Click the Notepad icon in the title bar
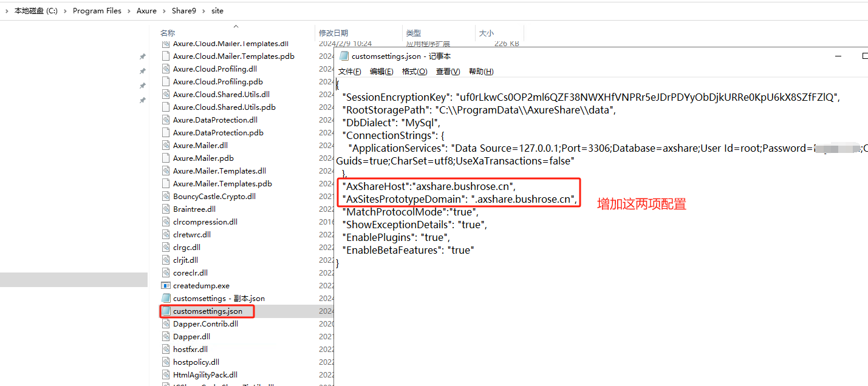868x386 pixels. [x=344, y=55]
